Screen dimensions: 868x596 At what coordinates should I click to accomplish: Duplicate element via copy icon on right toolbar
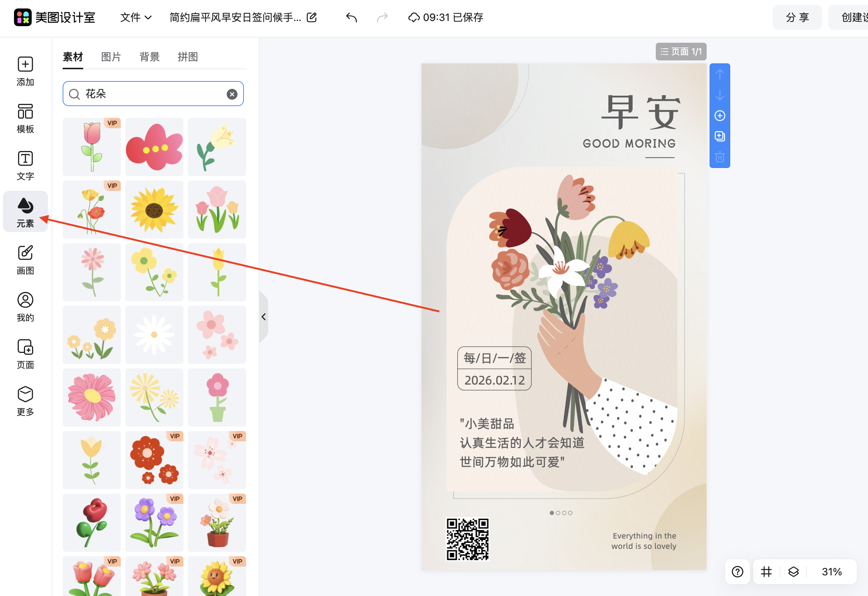pos(720,136)
